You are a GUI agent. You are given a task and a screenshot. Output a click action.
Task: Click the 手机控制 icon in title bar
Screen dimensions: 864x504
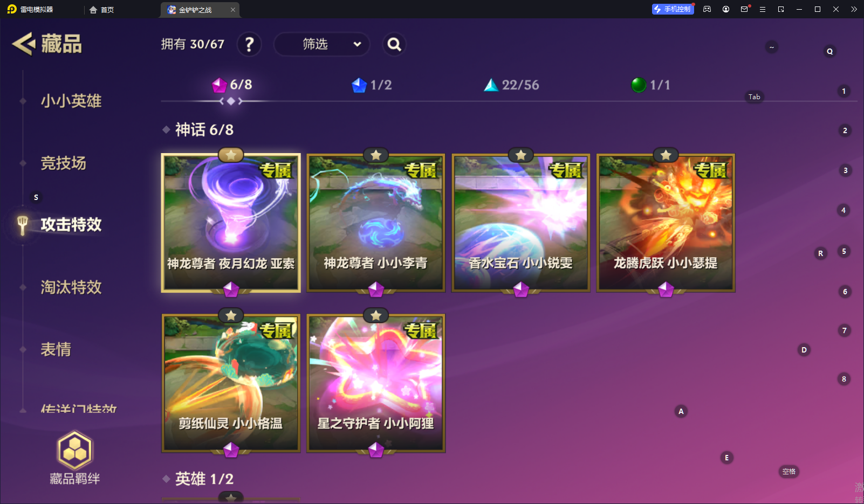click(673, 9)
